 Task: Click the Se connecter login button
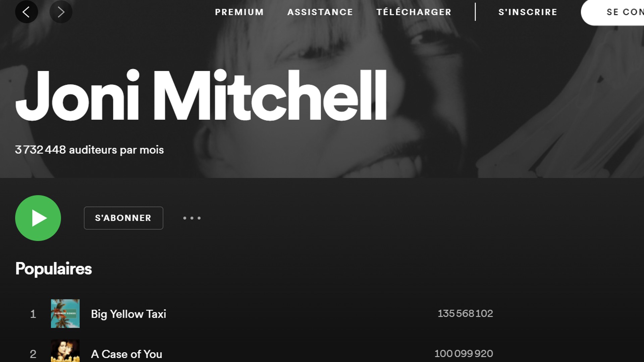click(x=612, y=12)
